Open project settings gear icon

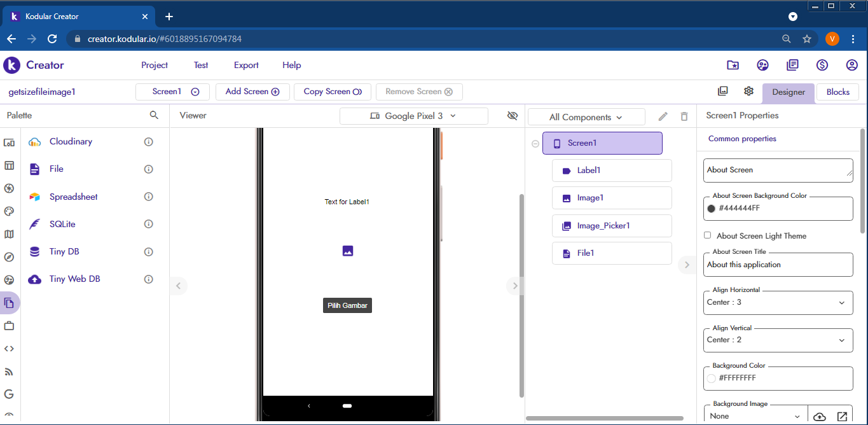[748, 91]
